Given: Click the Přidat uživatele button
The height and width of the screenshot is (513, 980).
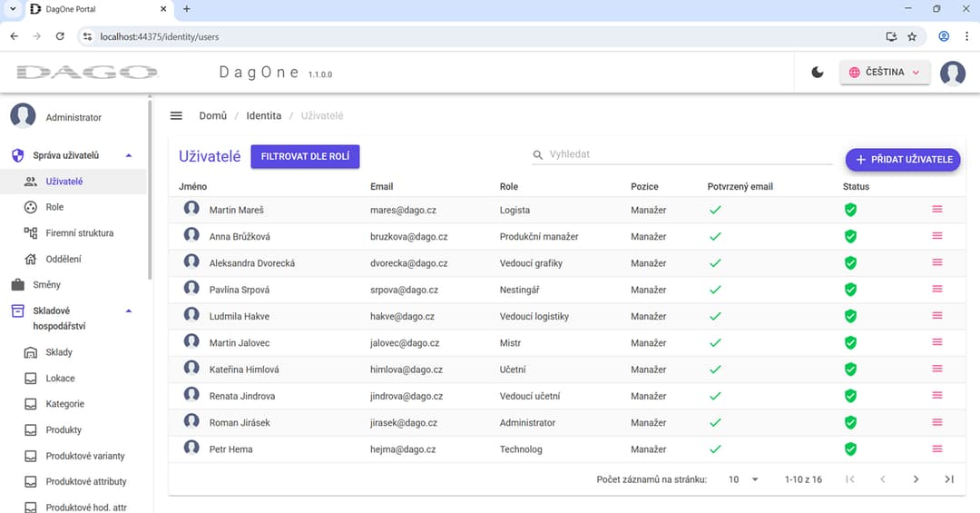Looking at the screenshot, I should point(903,160).
